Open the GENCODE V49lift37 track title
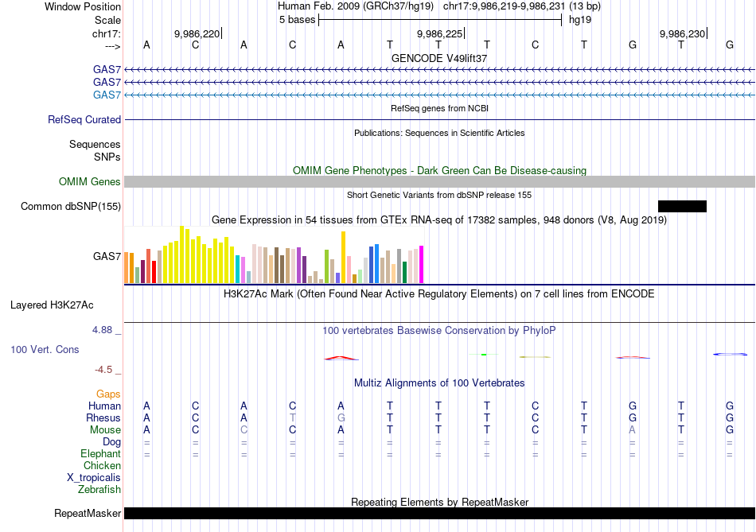This screenshot has height=532, width=756. (x=439, y=58)
